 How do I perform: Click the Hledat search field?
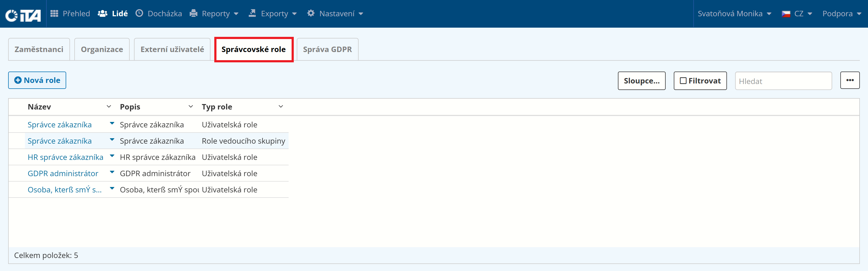point(783,81)
